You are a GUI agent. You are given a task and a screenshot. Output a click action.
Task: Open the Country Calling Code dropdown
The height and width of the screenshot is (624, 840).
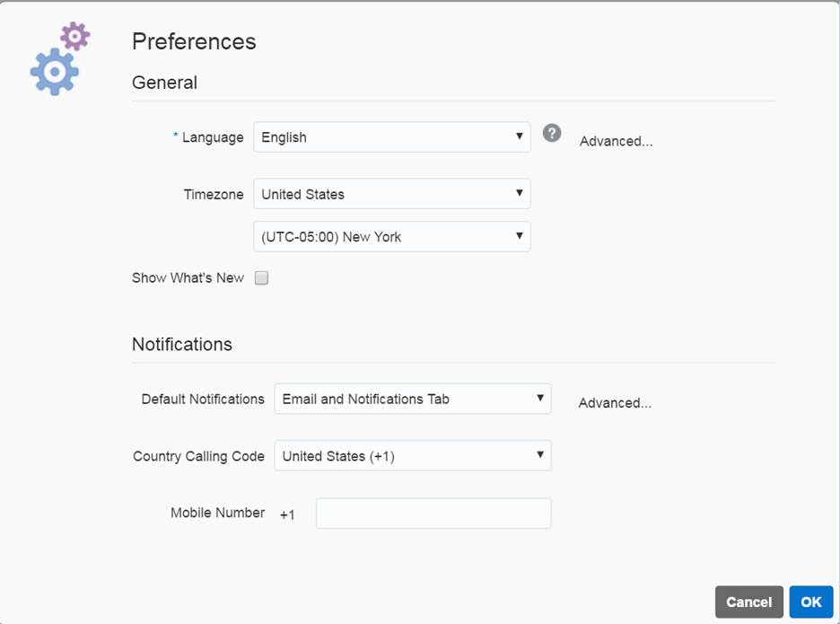(x=413, y=456)
